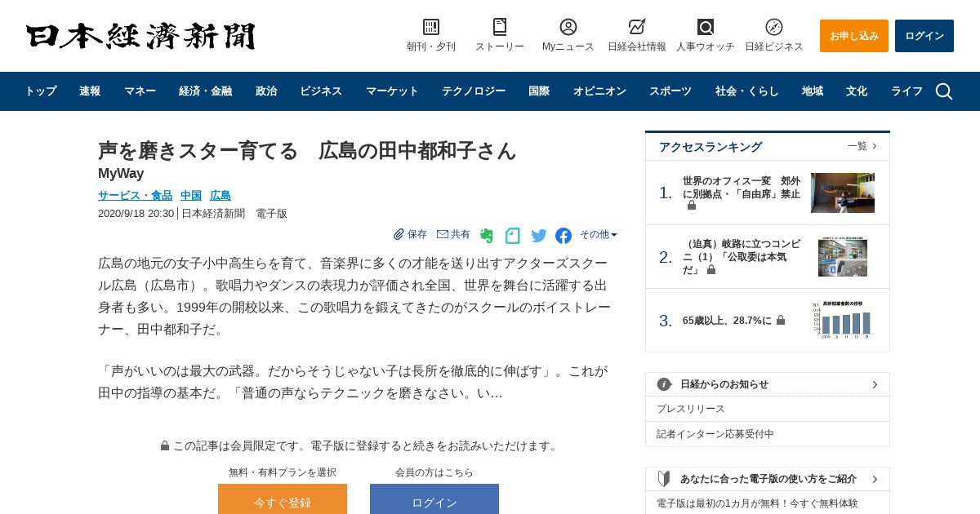This screenshot has width=980, height=514.
Task: Expand 日経からのお知らせ chevron
Action: pos(875,384)
